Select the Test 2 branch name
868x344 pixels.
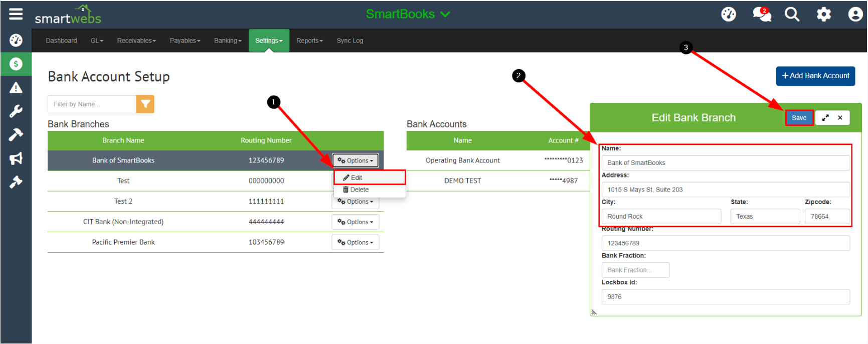tap(123, 201)
